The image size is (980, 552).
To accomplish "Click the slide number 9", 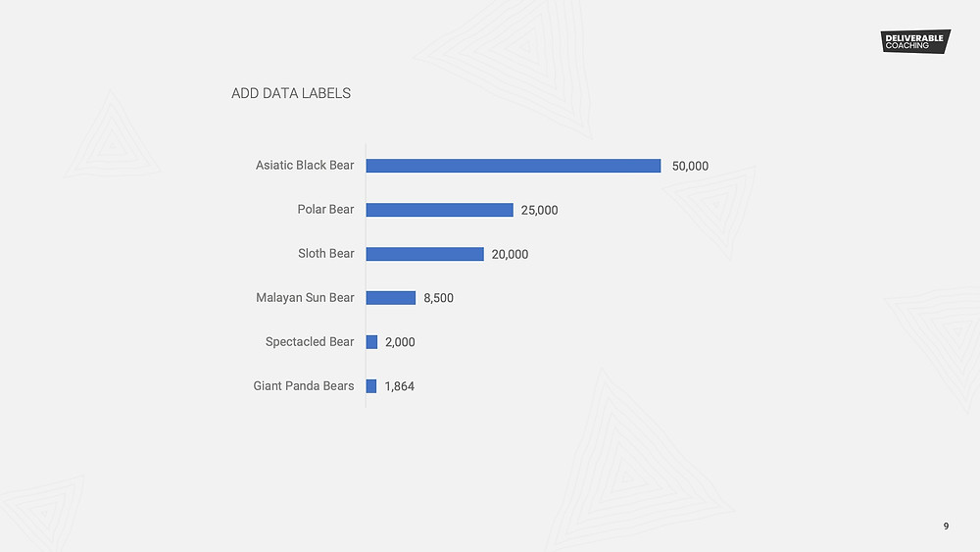I will [946, 526].
